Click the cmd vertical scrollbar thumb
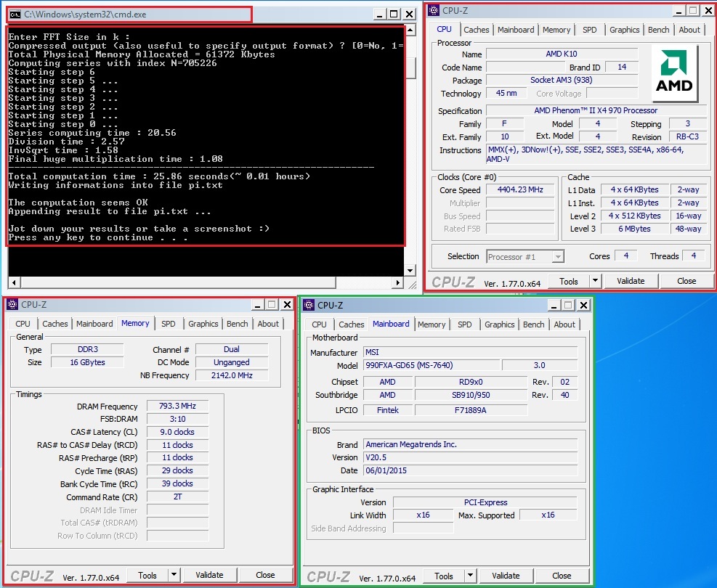This screenshot has height=588, width=717. [410, 68]
